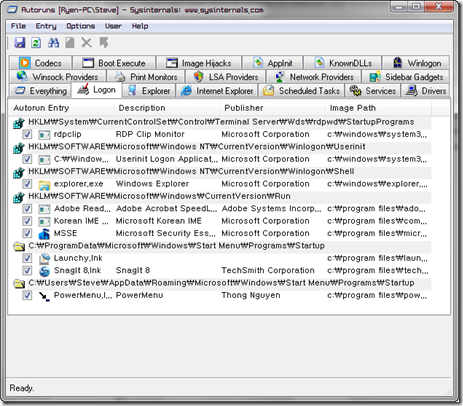This screenshot has width=463, height=406.
Task: Select the "Adobe Acrobat SpeedL..." description cell
Action: (x=166, y=209)
